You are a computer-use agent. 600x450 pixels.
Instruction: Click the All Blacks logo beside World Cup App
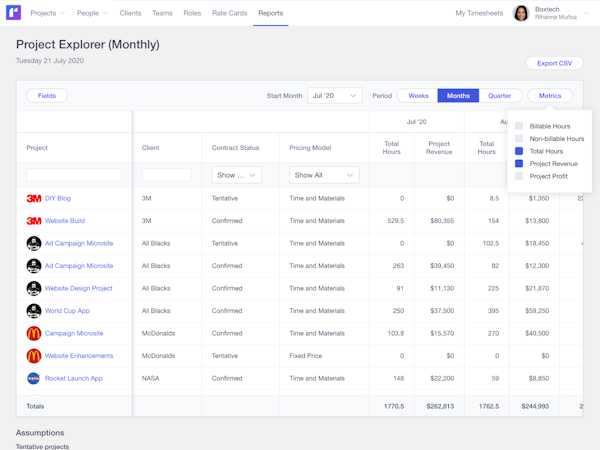coord(34,311)
